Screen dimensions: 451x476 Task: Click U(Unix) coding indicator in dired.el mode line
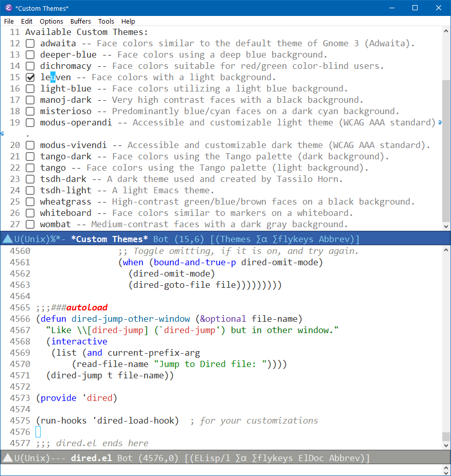point(32,458)
